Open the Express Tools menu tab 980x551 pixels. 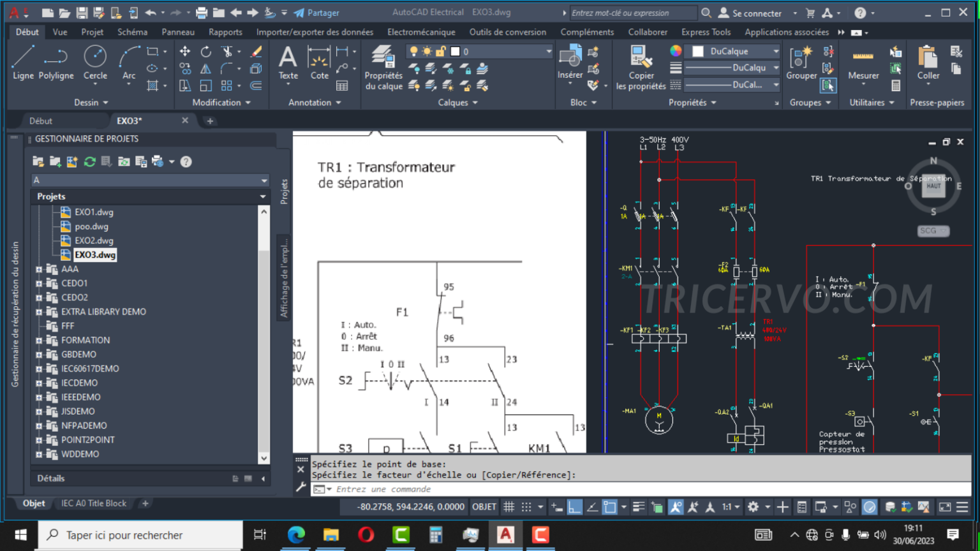pyautogui.click(x=706, y=31)
